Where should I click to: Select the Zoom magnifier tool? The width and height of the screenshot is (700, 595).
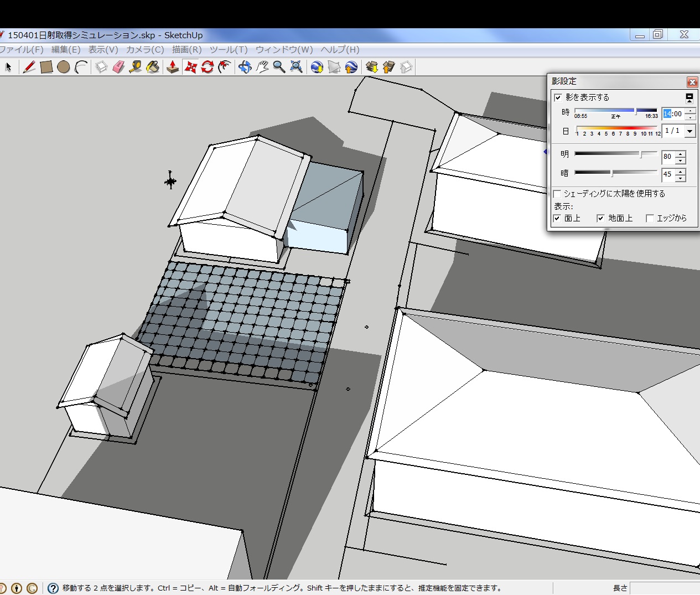point(279,67)
